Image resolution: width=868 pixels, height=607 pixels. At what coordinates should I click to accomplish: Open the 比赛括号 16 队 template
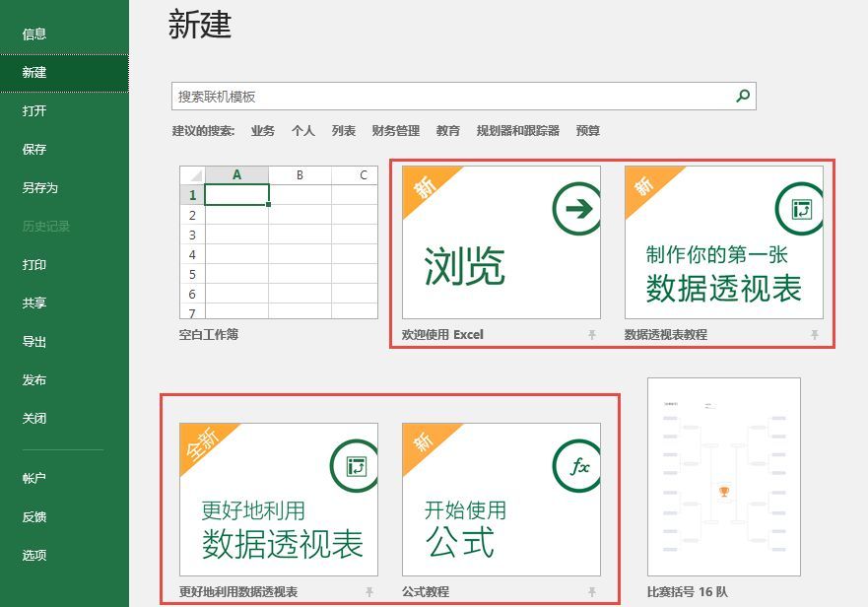pos(723,477)
